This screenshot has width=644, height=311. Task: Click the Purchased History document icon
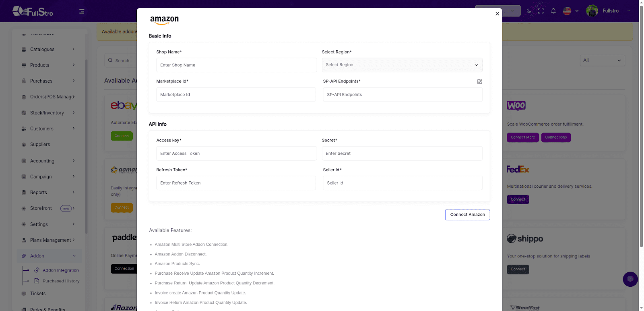click(x=37, y=281)
